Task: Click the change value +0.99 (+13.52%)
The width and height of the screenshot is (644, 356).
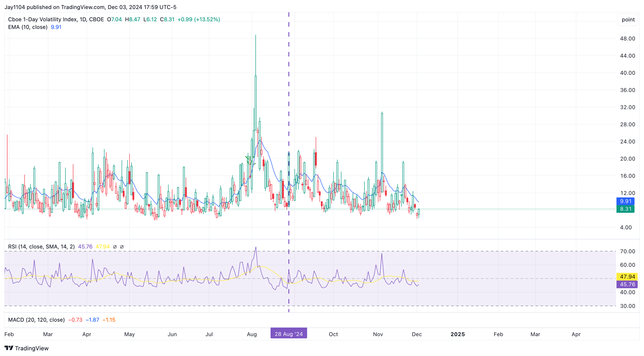Action: [199, 19]
